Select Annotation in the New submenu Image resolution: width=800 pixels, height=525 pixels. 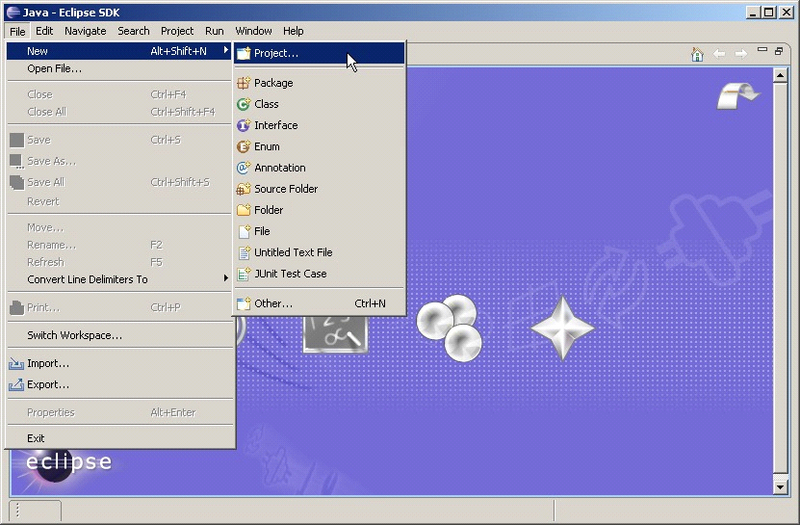319,167
